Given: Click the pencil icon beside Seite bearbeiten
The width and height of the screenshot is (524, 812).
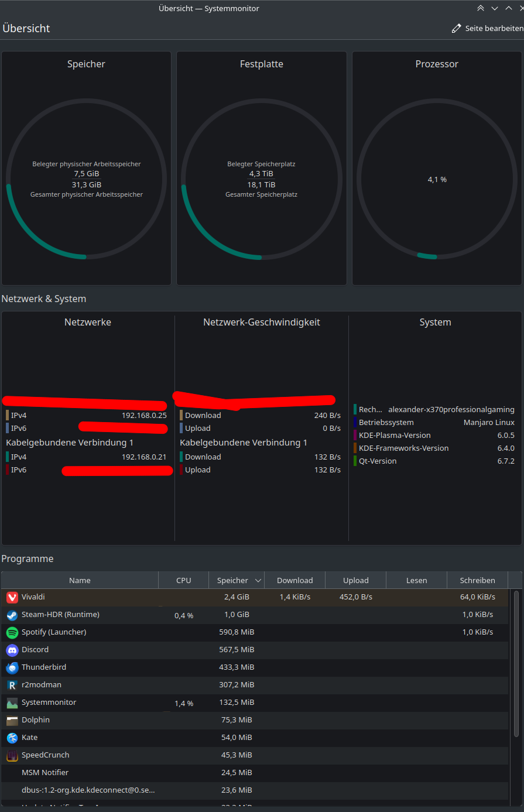Looking at the screenshot, I should (x=457, y=28).
